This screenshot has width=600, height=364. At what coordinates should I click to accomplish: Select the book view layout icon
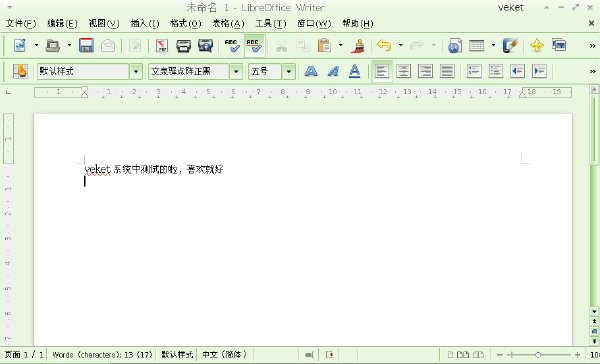pyautogui.click(x=478, y=355)
